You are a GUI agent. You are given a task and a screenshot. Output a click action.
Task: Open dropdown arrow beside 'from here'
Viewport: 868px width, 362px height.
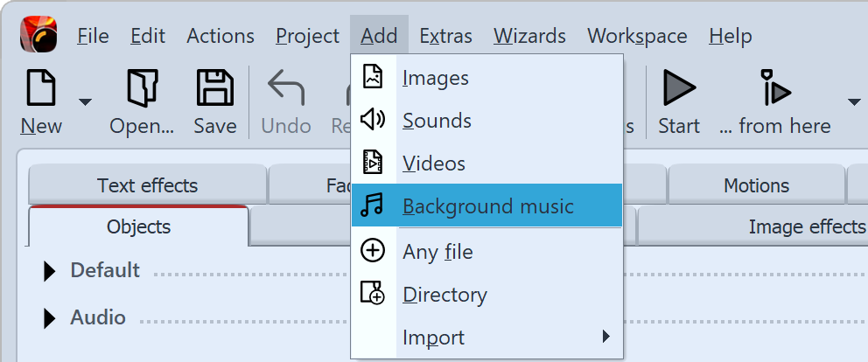[854, 102]
